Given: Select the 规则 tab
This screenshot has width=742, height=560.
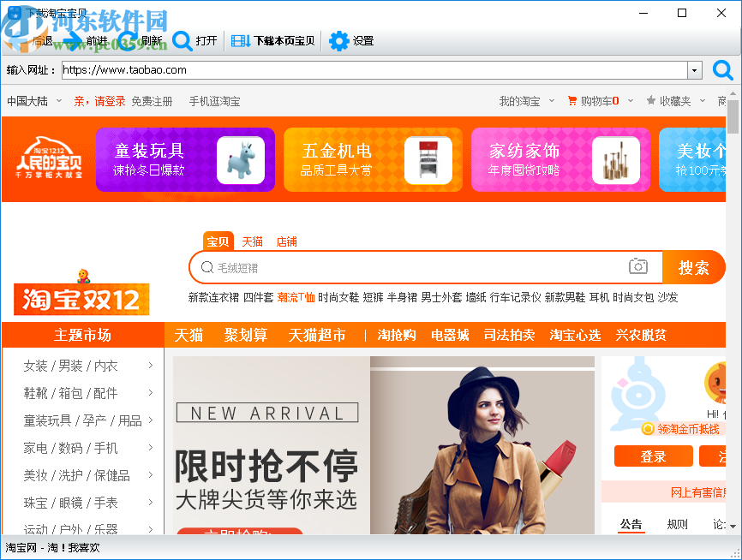Looking at the screenshot, I should (x=677, y=524).
